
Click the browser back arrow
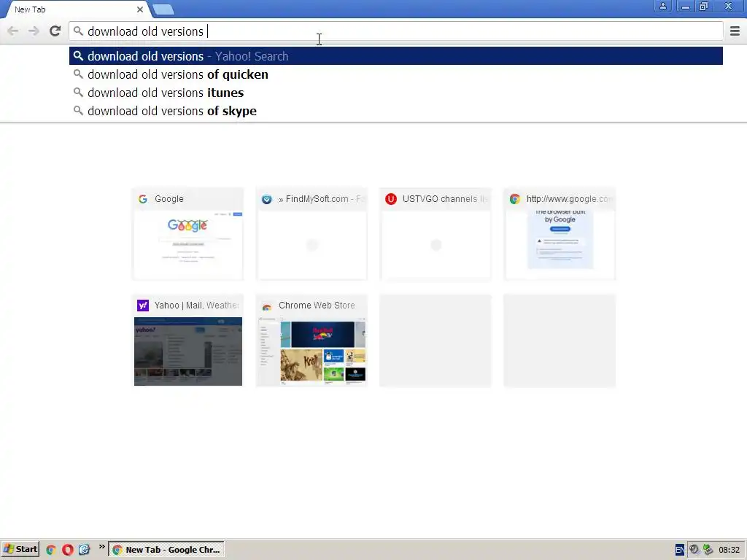coord(13,31)
